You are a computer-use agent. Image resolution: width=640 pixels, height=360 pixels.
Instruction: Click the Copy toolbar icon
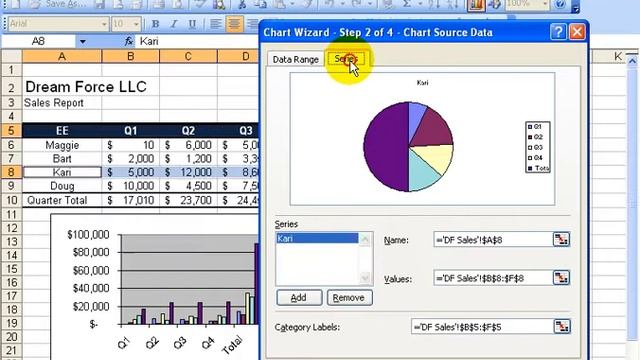coord(261,5)
